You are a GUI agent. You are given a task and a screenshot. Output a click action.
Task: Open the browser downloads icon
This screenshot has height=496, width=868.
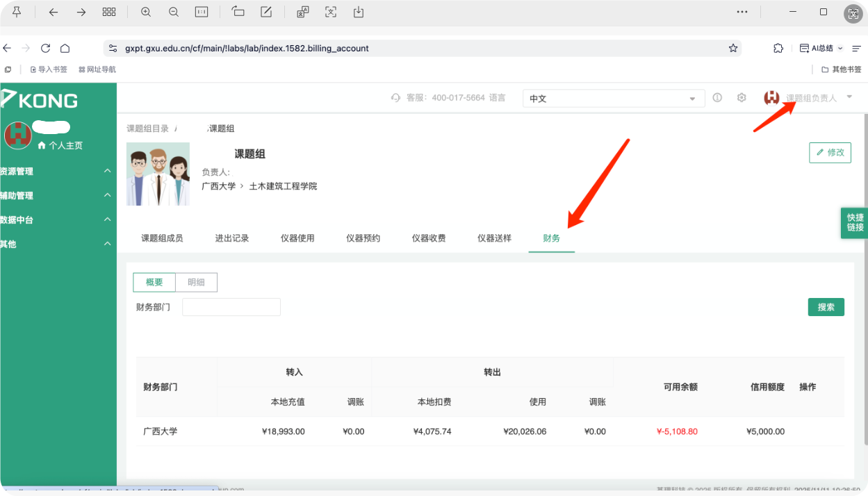pos(357,12)
